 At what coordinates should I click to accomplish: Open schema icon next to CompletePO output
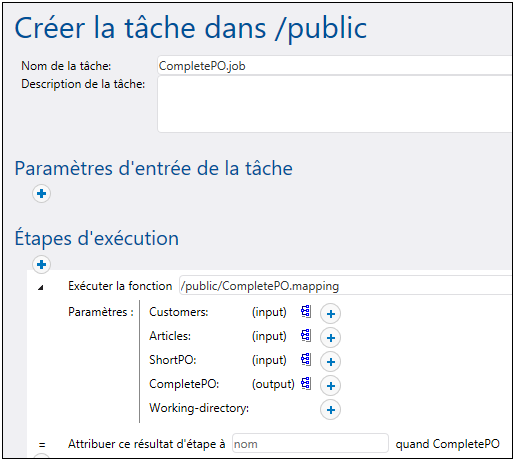[306, 384]
